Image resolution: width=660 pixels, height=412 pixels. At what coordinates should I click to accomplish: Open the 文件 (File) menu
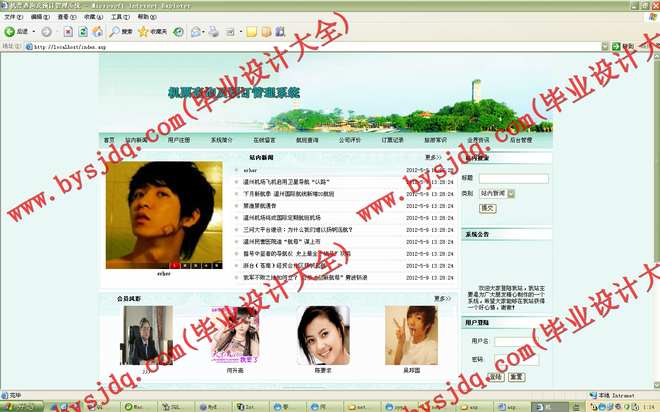click(13, 17)
